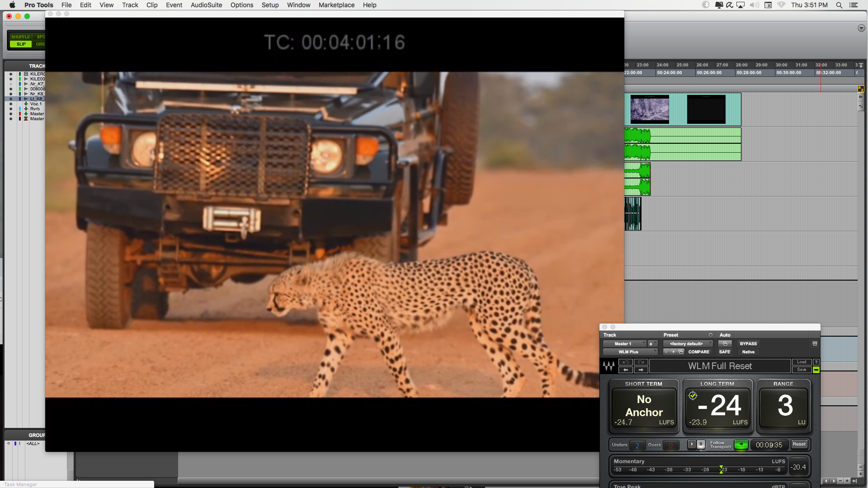Open the plugin automation enable window icon
Screen dimensions: 868x488
(725, 344)
